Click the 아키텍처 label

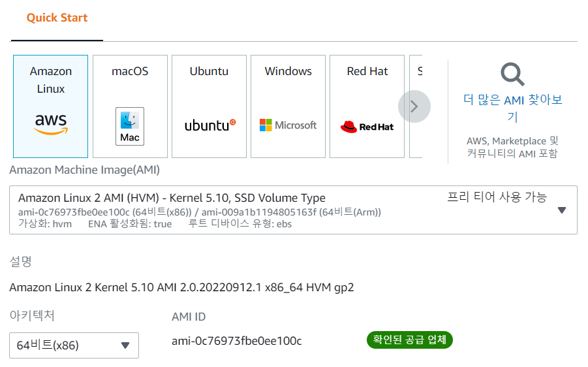[x=32, y=315]
